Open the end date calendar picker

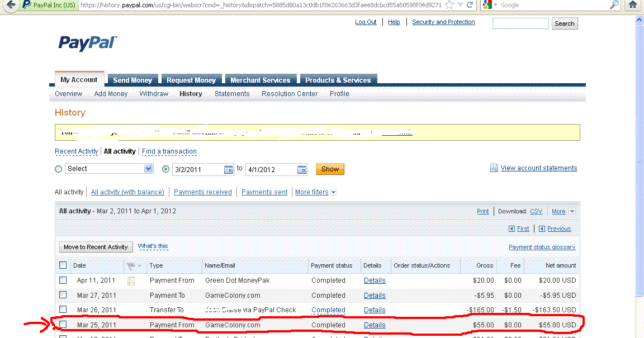(302, 170)
